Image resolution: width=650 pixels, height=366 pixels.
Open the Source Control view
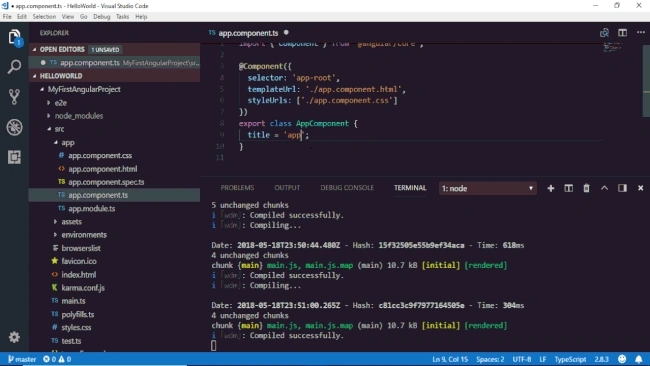15,97
